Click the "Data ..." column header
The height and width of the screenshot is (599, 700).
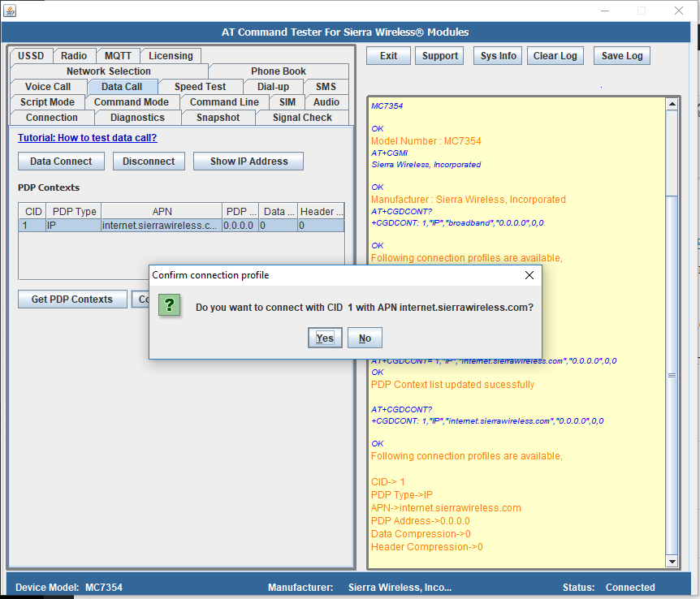click(279, 211)
